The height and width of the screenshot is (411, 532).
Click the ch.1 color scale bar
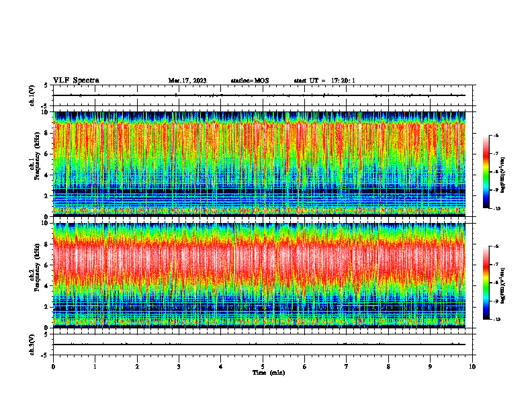click(486, 172)
